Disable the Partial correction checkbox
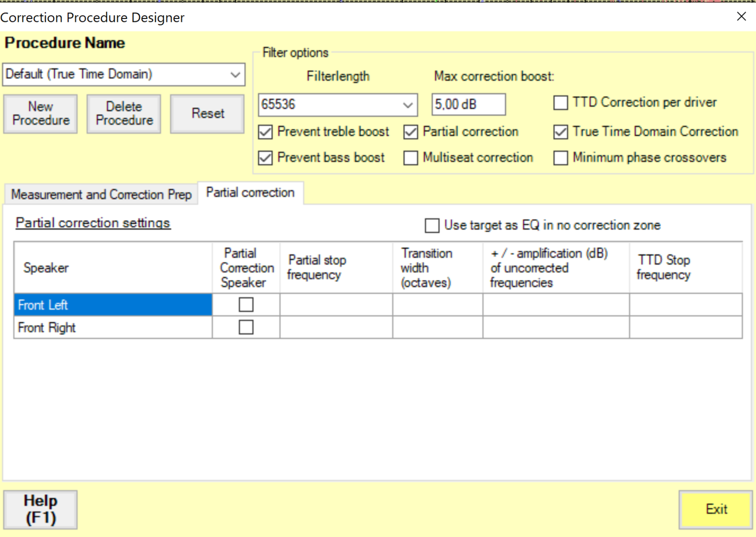Screen dimensions: 756x537 tap(411, 132)
